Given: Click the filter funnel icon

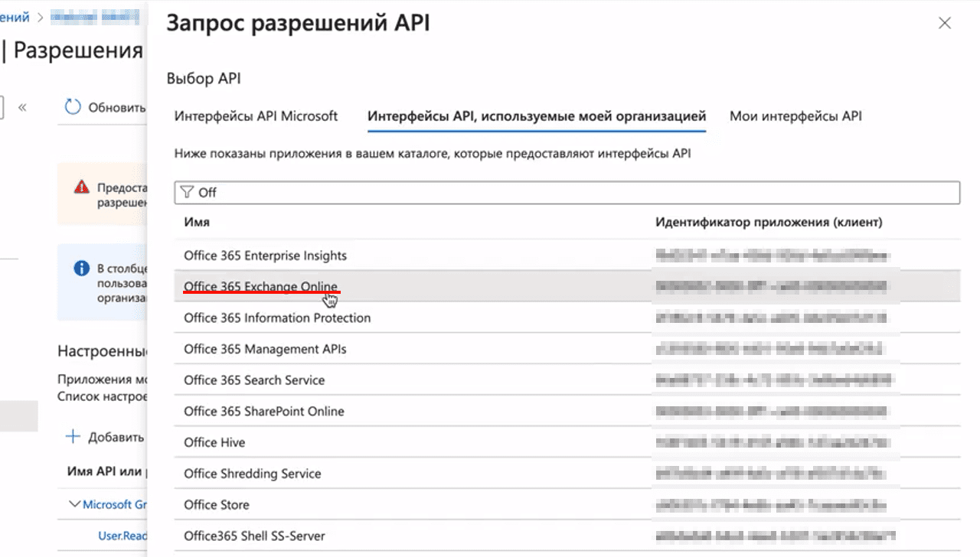Looking at the screenshot, I should coord(187,192).
